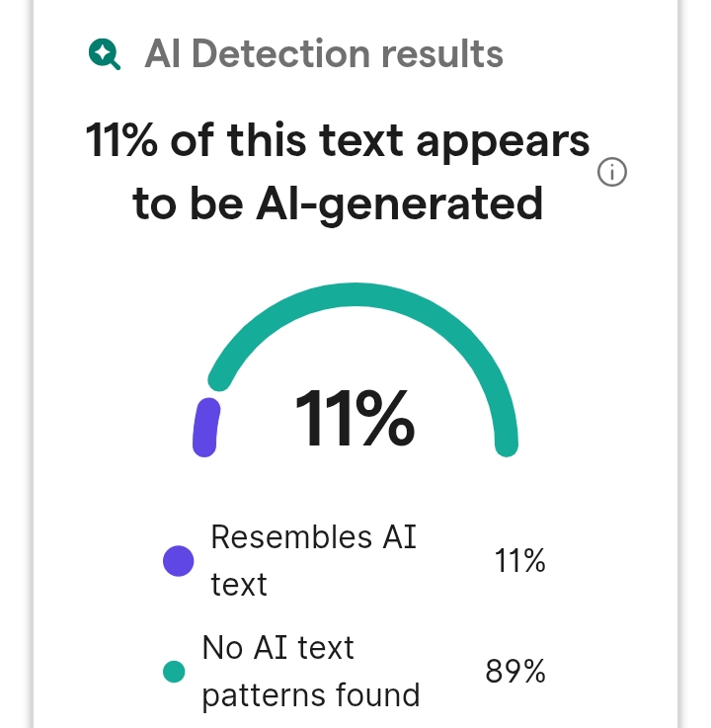Click the purple segment of the gauge
Viewport: 711px width, 728px height.
pos(205,427)
